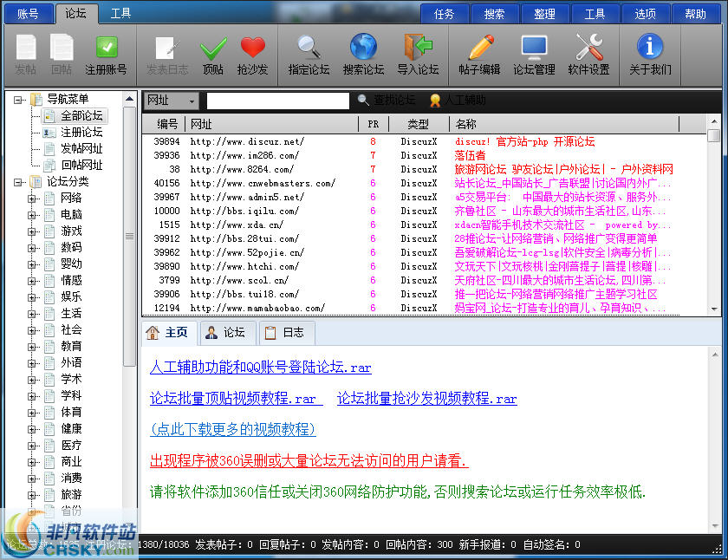Expand the 电脑 category
Image resolution: width=728 pixels, height=560 pixels.
click(x=31, y=215)
